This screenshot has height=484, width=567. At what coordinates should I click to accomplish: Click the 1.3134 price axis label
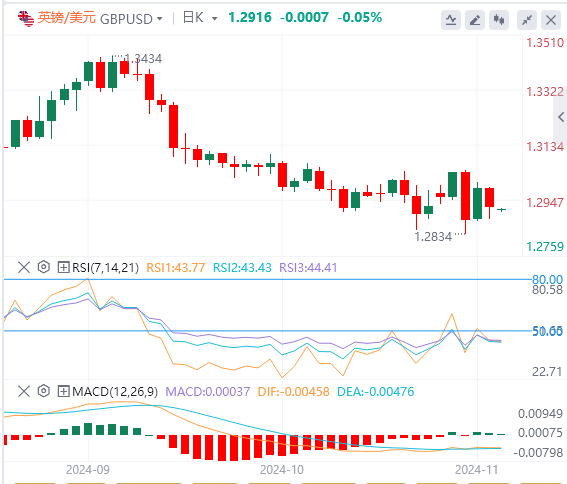click(545, 147)
